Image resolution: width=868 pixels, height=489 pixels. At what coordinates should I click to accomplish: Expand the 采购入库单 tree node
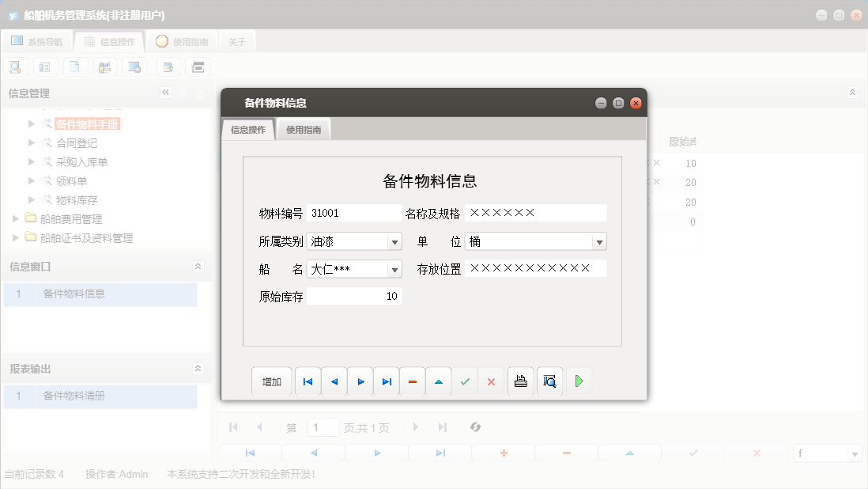tap(30, 161)
